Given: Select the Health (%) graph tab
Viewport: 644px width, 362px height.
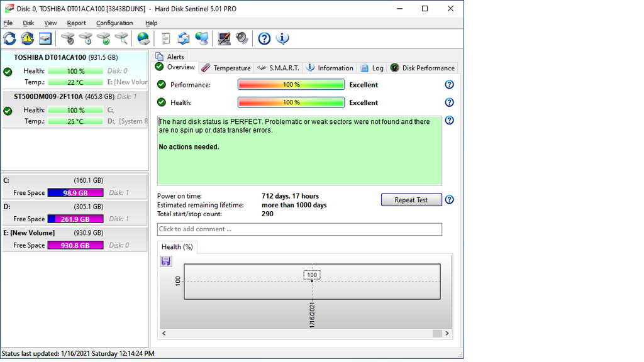Looking at the screenshot, I should point(177,247).
